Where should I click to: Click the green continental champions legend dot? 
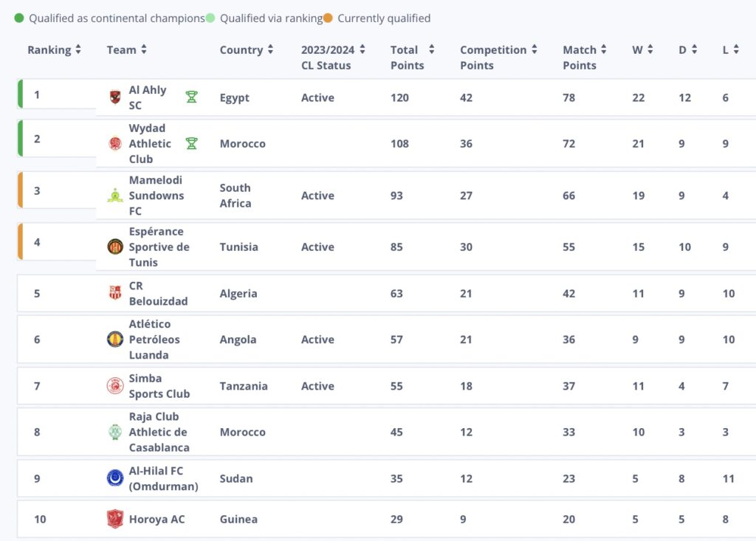pyautogui.click(x=19, y=18)
